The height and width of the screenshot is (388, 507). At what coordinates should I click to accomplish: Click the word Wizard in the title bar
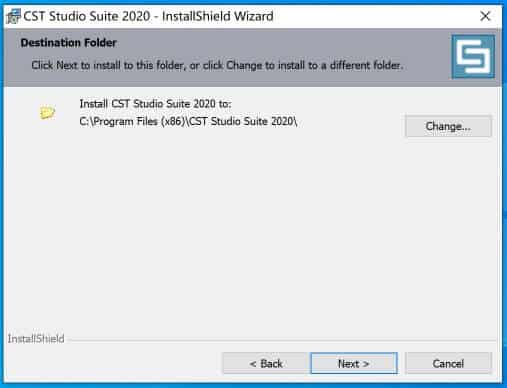(254, 16)
